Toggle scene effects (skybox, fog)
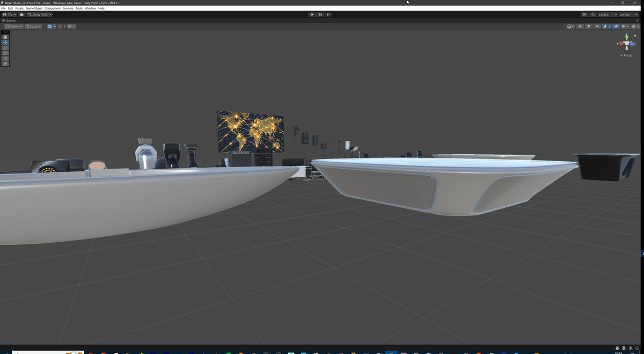 [x=605, y=26]
